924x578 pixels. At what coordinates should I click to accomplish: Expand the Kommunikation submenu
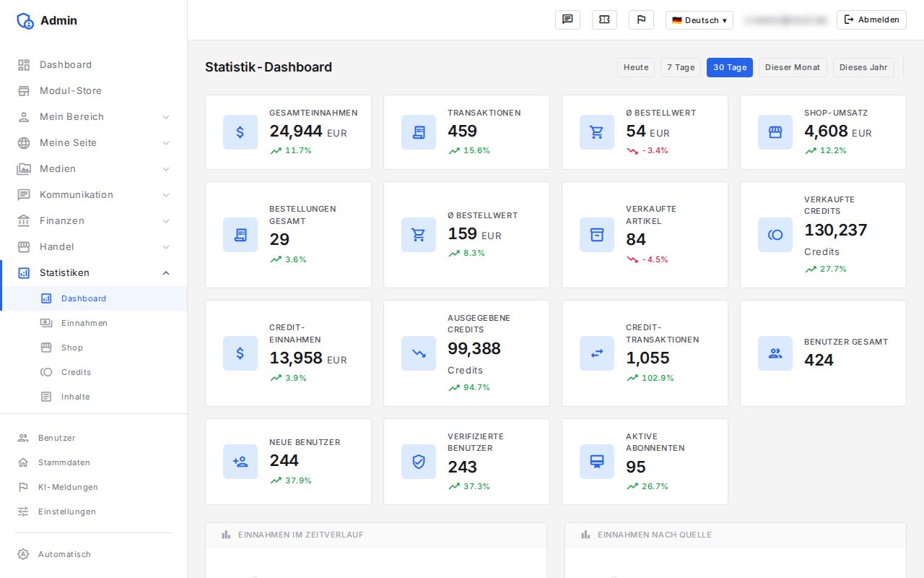coord(94,194)
